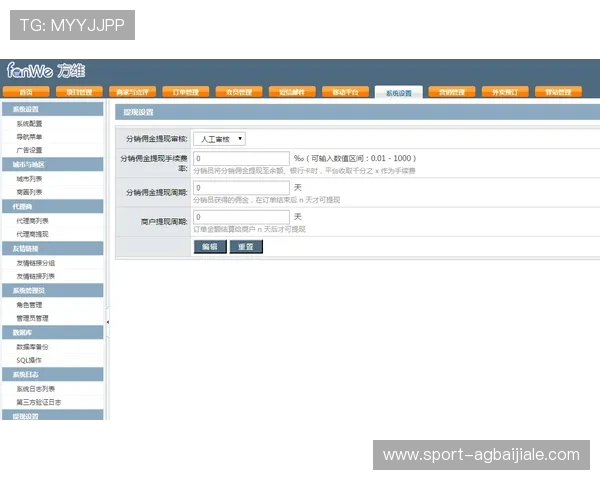This screenshot has height=480, width=600.
Task: Click the fanWe 方维 logo
Action: point(46,70)
